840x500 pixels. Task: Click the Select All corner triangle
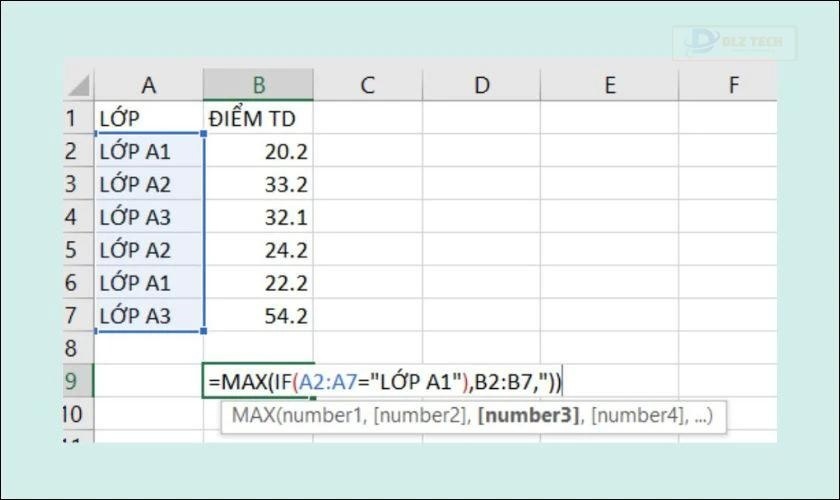[x=78, y=85]
